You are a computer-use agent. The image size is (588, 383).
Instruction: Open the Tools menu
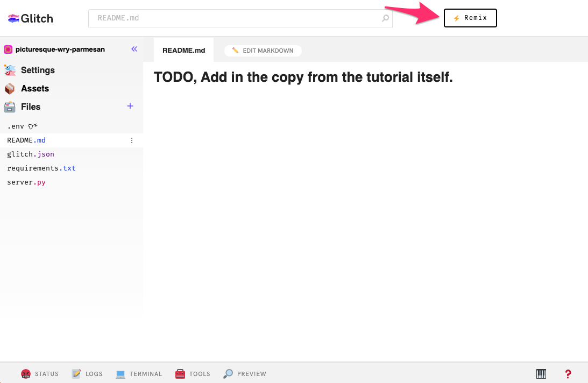[x=192, y=373]
